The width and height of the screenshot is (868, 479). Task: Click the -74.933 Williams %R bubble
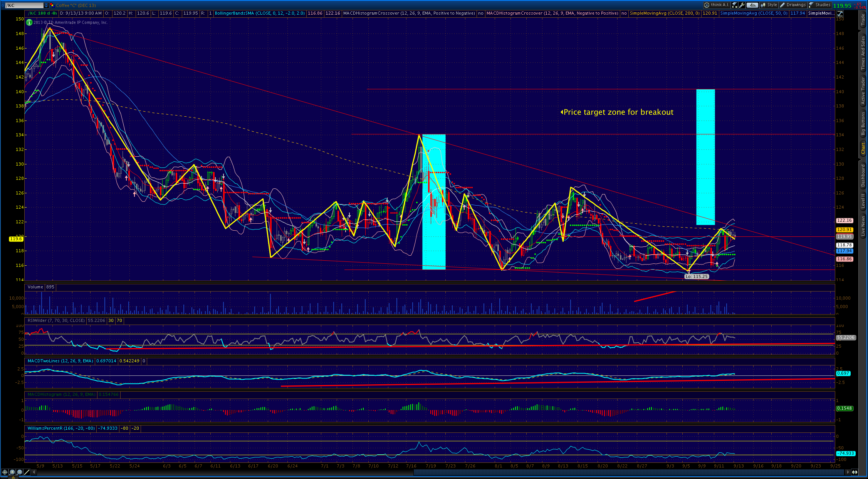click(845, 453)
